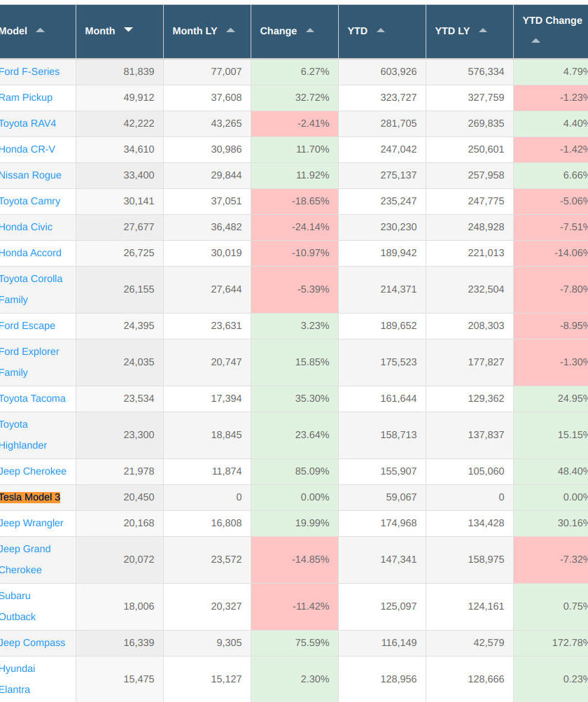
Task: Open Toyota Highlander link
Action: click(x=23, y=435)
